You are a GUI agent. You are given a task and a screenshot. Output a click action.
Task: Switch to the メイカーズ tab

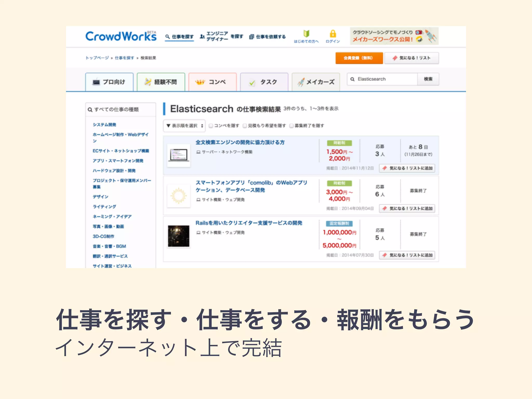[316, 82]
